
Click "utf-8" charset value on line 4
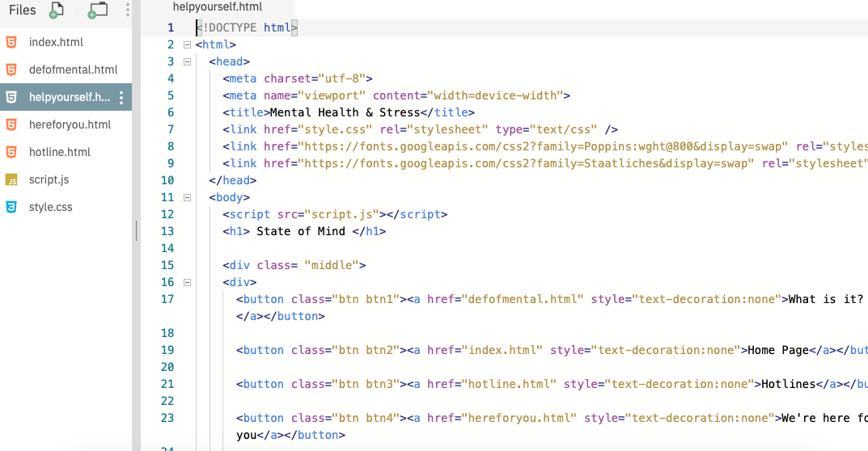(341, 78)
